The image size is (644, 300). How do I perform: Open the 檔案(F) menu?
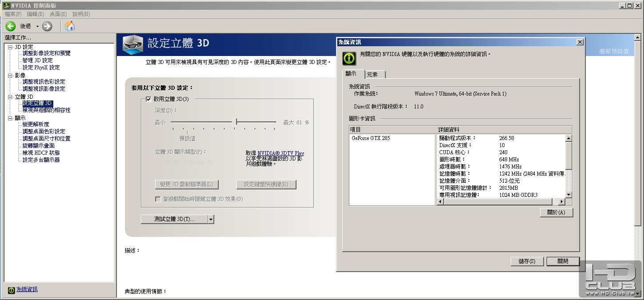(x=13, y=14)
